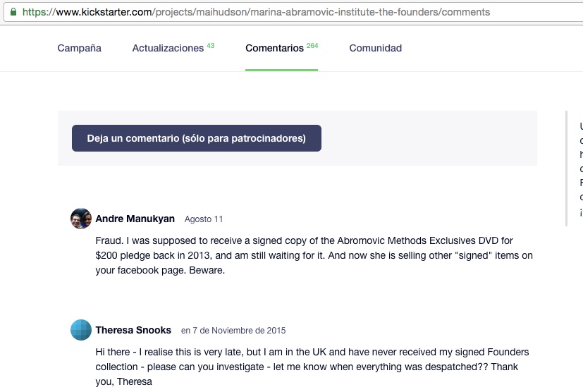Click the green secure lock icon
The width and height of the screenshot is (583, 392).
13,12
